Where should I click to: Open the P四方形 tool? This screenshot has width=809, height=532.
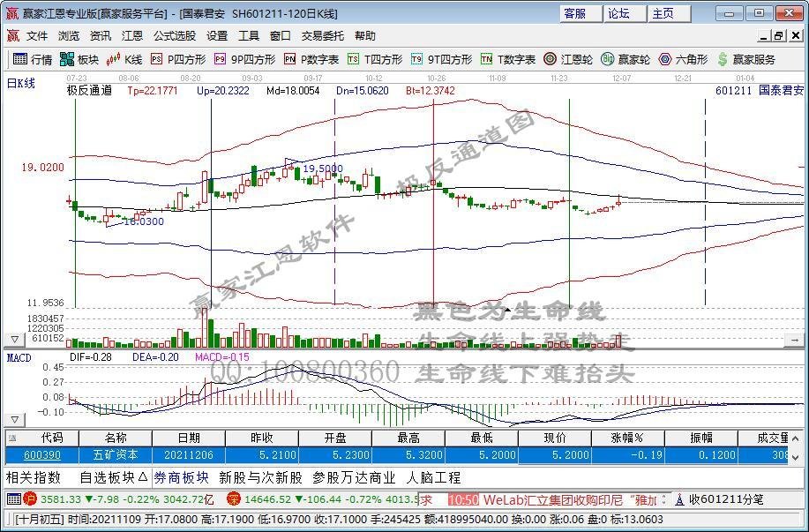click(x=178, y=59)
